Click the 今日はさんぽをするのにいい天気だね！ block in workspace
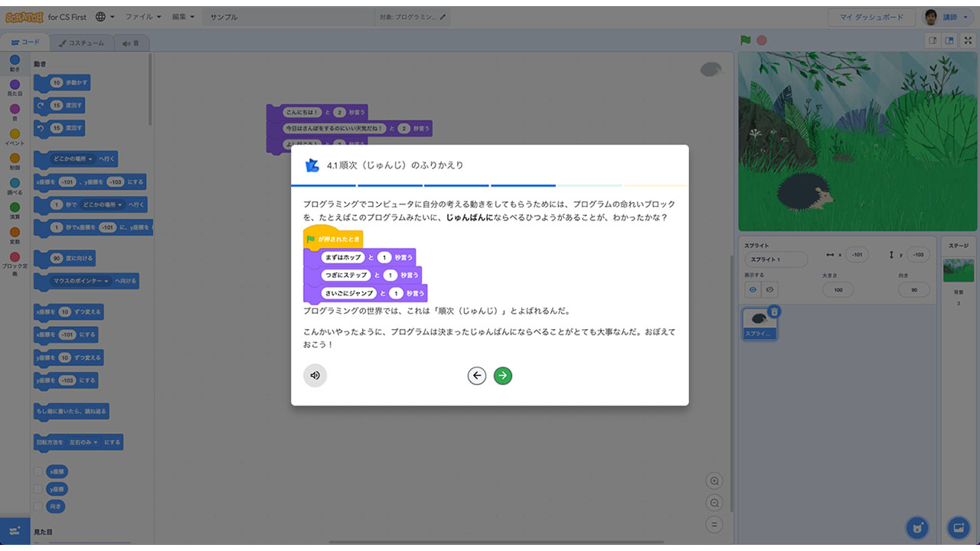This screenshot has height=551, width=980. point(349,129)
